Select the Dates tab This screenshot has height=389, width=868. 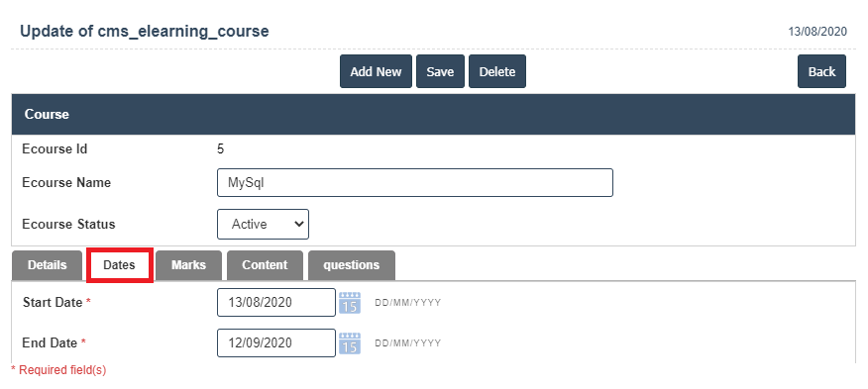[x=119, y=265]
